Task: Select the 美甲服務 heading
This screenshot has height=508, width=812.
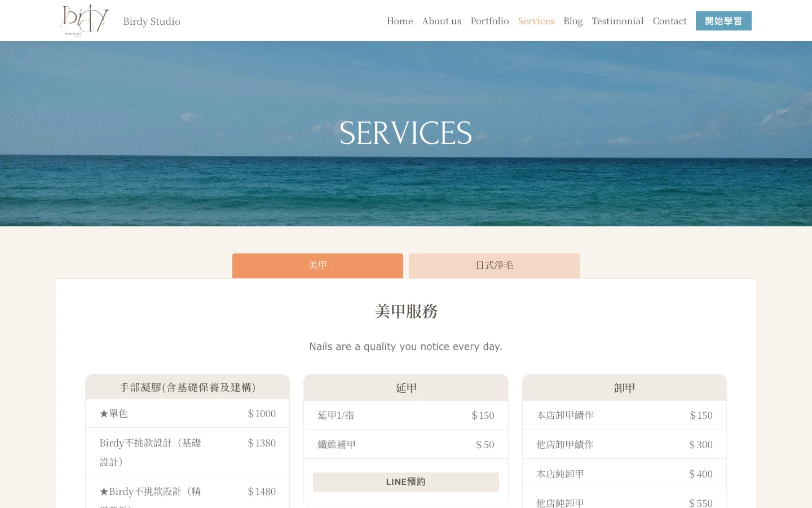Action: (406, 312)
